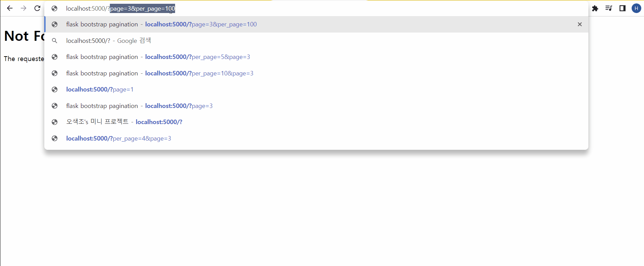Reload the current page
This screenshot has height=266, width=644.
click(x=37, y=8)
